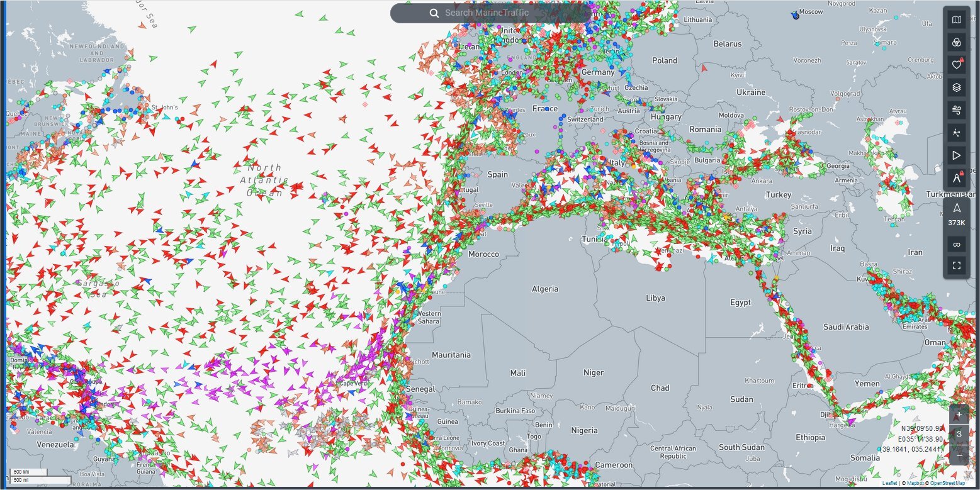The image size is (980, 490).
Task: Toggle the infinity vessel names icon
Action: [956, 244]
